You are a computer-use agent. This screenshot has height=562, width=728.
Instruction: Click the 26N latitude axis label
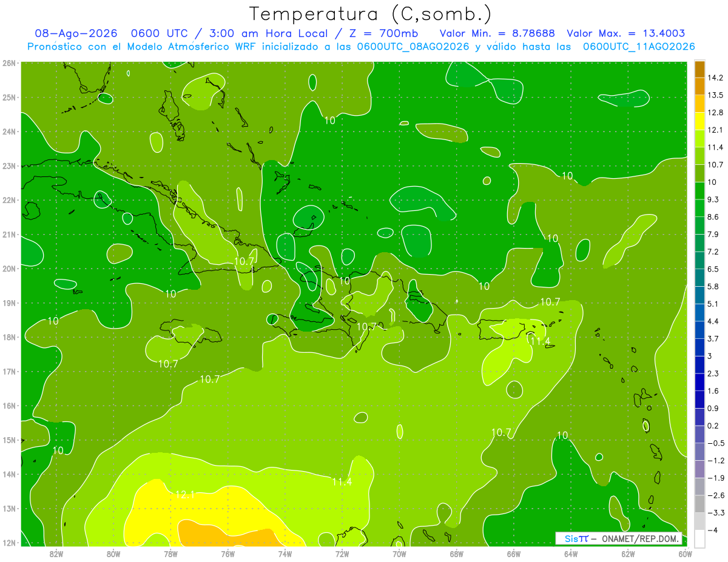[x=9, y=62]
